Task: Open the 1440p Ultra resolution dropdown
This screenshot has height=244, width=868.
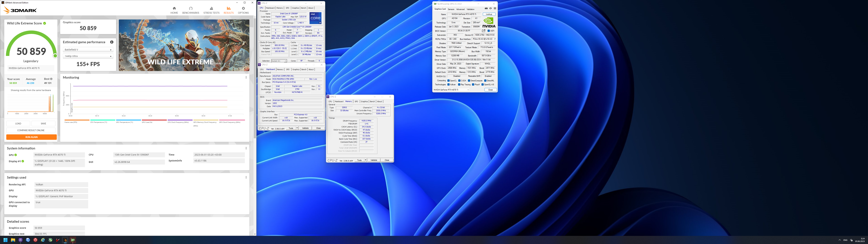Action: [x=88, y=56]
